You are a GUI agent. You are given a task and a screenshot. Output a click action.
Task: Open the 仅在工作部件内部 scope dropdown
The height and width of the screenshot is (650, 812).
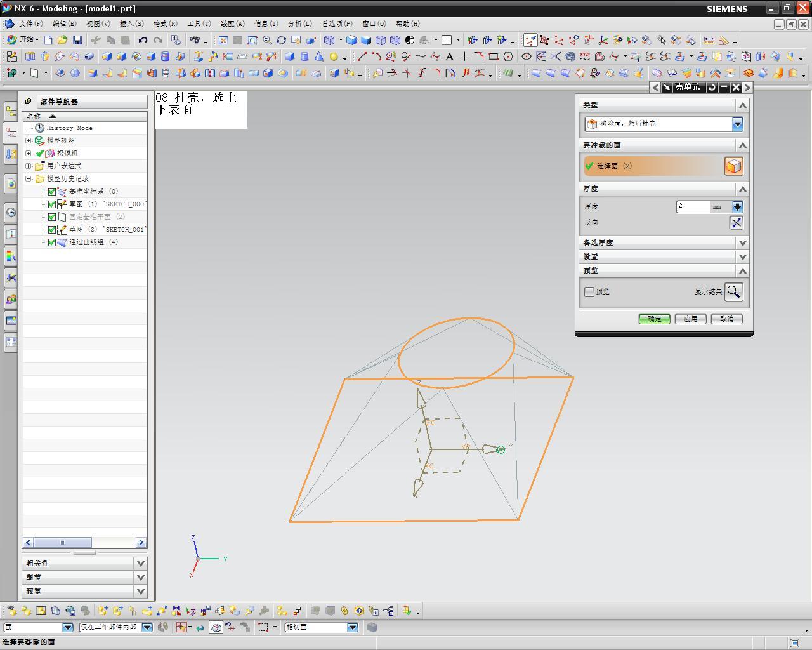[x=147, y=627]
